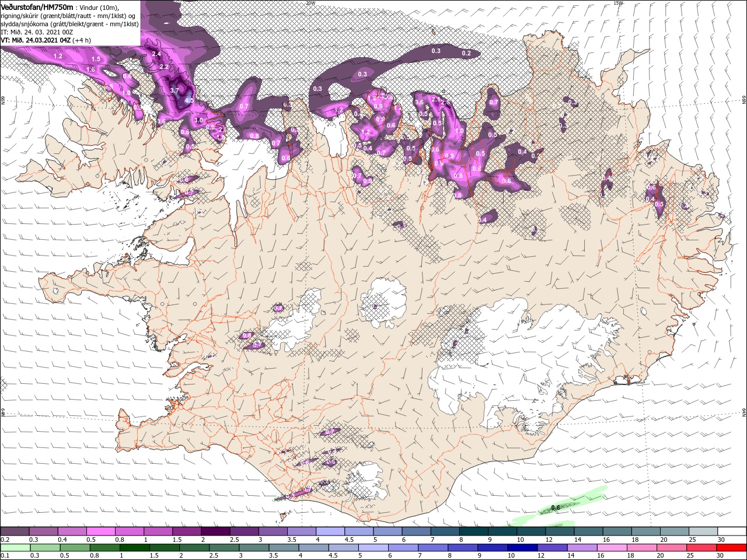747x560 pixels.
Task: Click the dark mauve 0.2 swatch, upper legend row
Action: pos(15,531)
